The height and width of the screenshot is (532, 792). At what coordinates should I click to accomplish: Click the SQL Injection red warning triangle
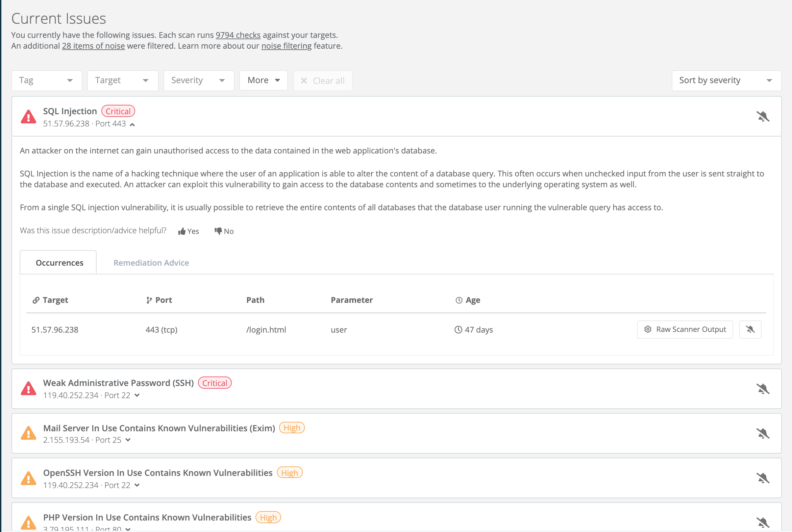(x=28, y=116)
